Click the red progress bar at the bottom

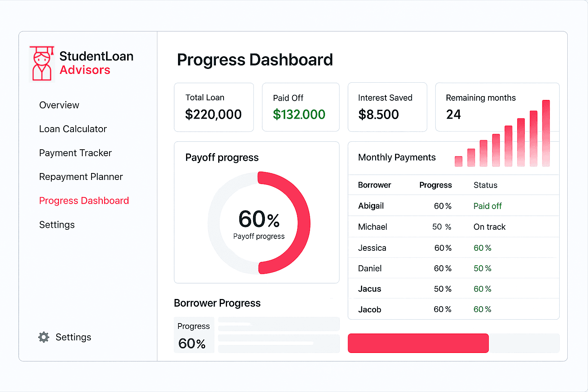(x=418, y=343)
